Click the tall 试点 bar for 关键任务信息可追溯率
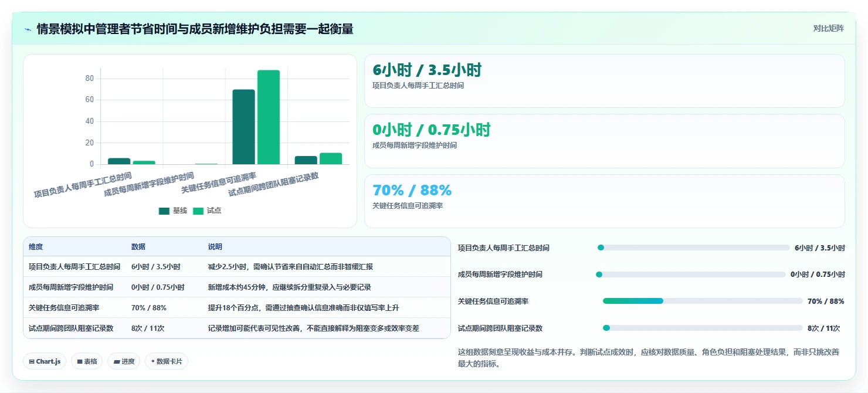Image resolution: width=868 pixels, height=393 pixels. [x=269, y=117]
